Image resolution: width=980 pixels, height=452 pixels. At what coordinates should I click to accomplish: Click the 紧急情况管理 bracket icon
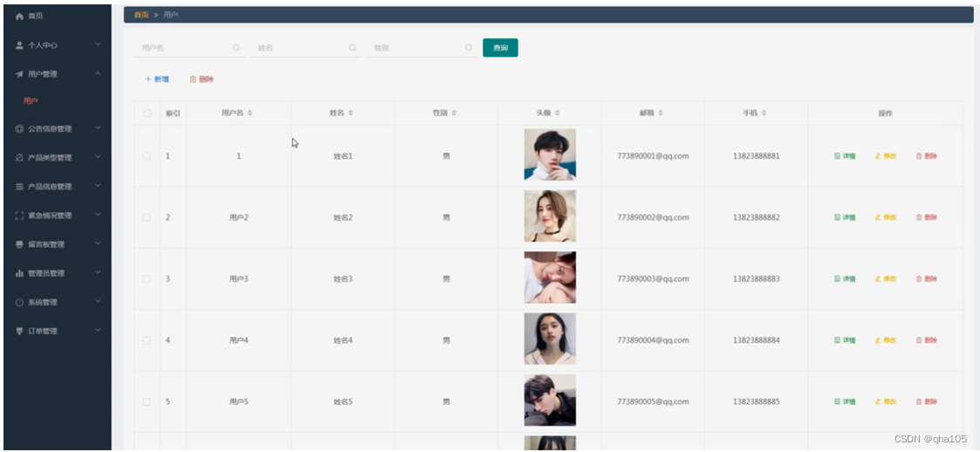pyautogui.click(x=18, y=215)
